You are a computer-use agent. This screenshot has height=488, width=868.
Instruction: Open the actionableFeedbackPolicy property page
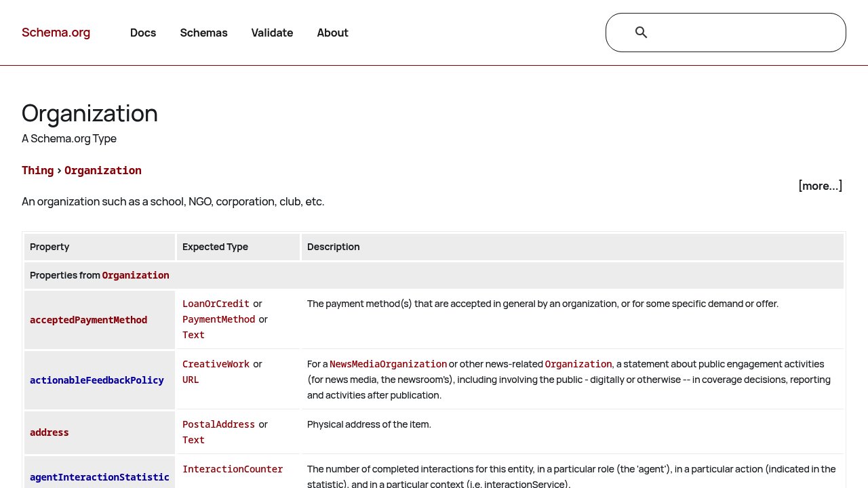click(96, 380)
